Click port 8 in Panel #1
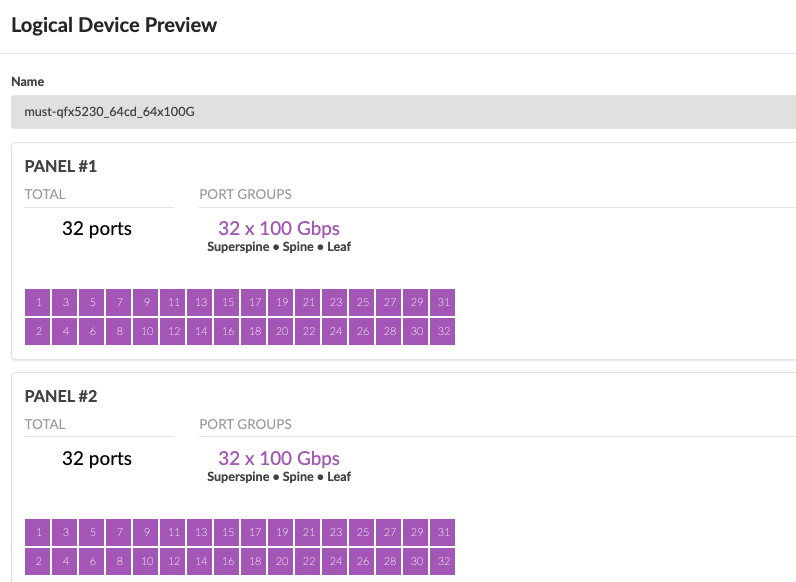 (119, 331)
